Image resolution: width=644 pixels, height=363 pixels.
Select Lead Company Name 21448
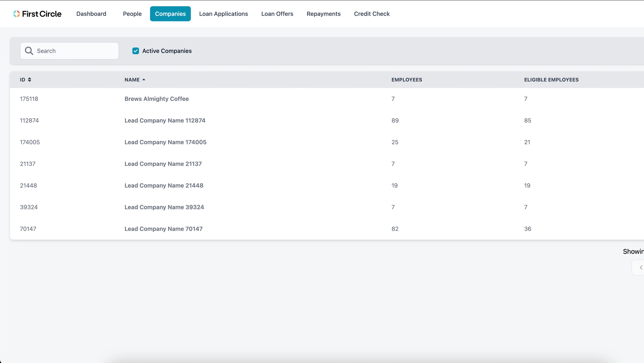[164, 185]
